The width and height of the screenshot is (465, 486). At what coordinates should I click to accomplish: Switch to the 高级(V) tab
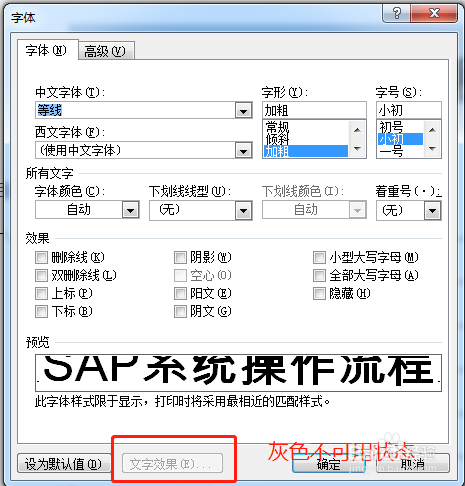[x=105, y=51]
